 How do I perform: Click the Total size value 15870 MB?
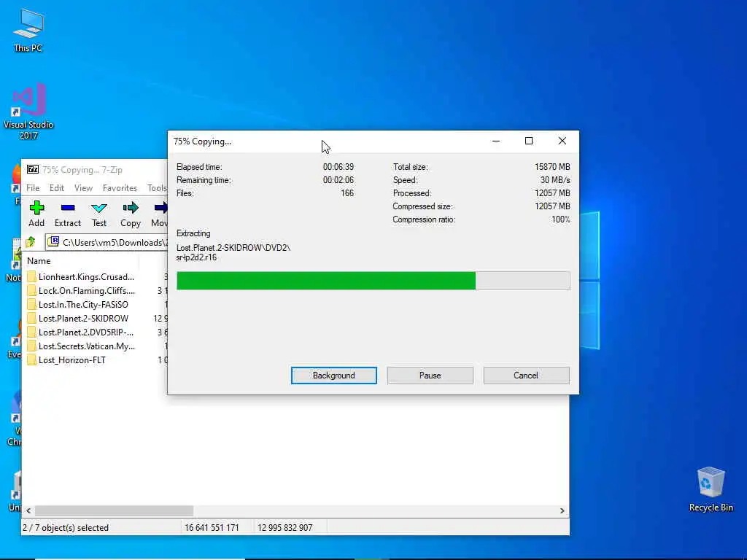pyautogui.click(x=552, y=167)
